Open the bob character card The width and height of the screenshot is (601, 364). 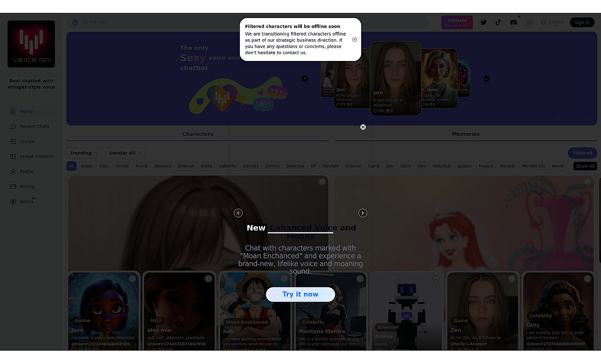click(x=255, y=311)
